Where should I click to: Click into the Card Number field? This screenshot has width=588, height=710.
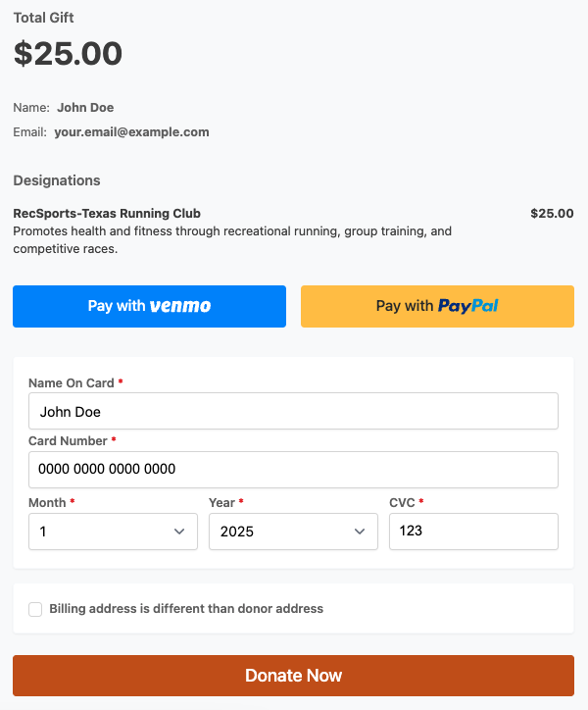(x=293, y=470)
